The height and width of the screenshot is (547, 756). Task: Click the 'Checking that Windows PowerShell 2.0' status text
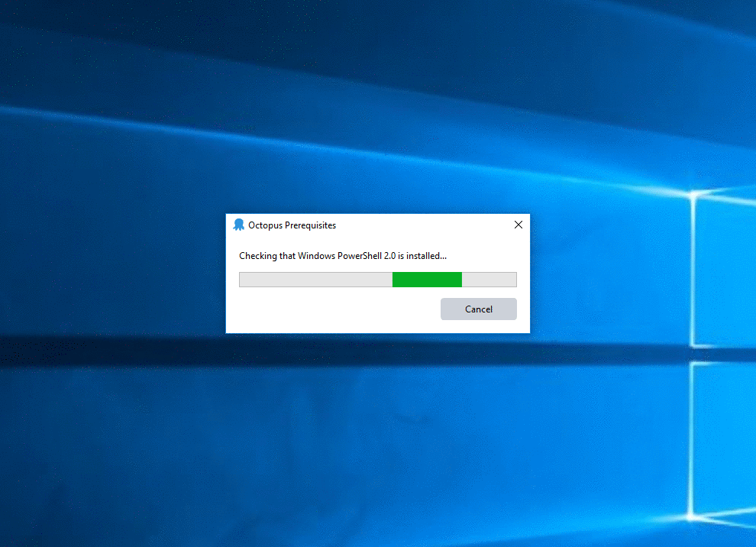click(343, 256)
